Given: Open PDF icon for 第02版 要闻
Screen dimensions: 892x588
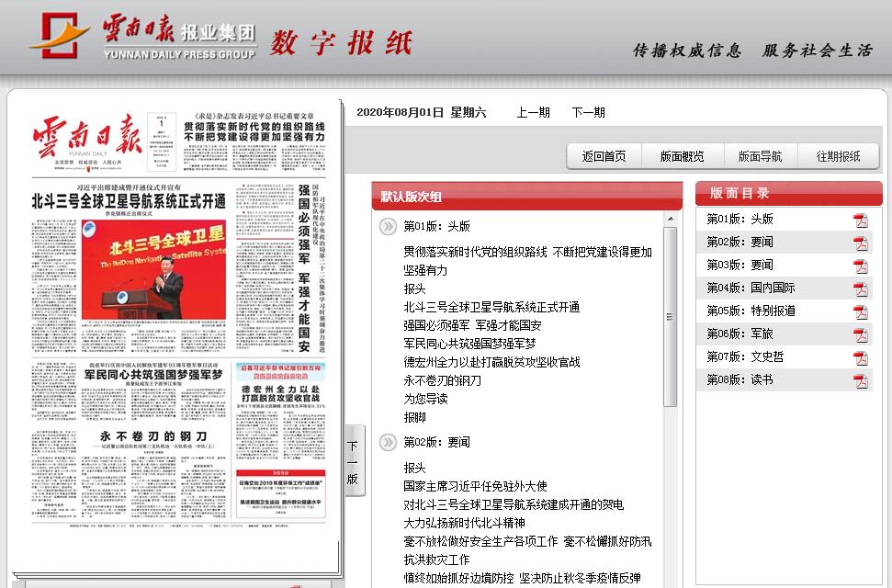Looking at the screenshot, I should pyautogui.click(x=860, y=243).
